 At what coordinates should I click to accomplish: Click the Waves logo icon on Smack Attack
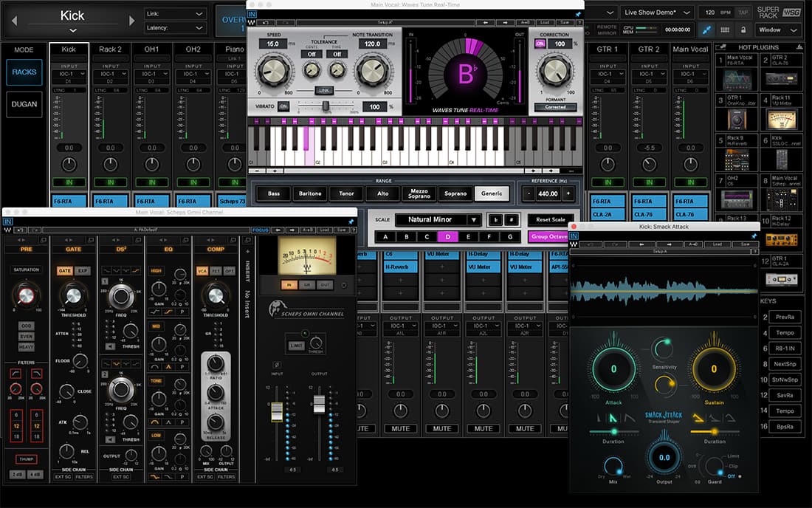pyautogui.click(x=572, y=244)
